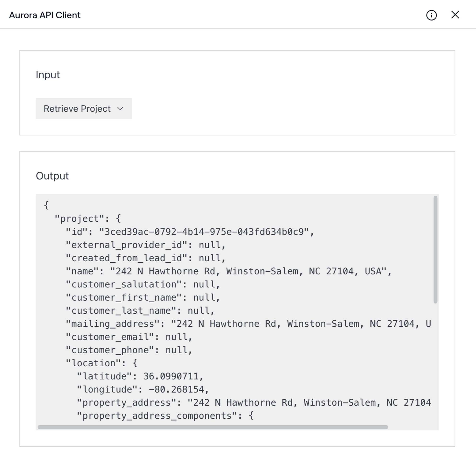Click the Output section heading
Image resolution: width=476 pixels, height=467 pixels.
[x=52, y=176]
